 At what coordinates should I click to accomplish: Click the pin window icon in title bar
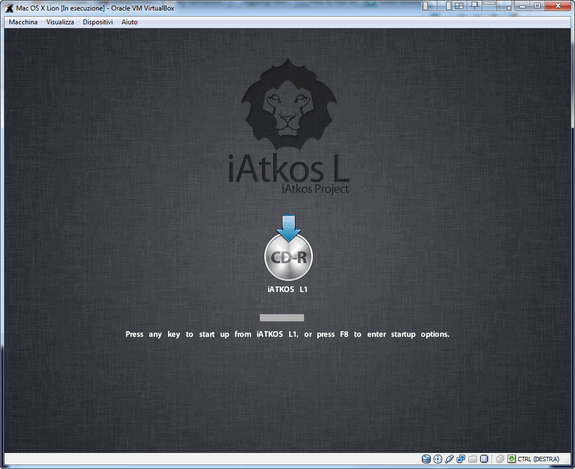[475, 6]
